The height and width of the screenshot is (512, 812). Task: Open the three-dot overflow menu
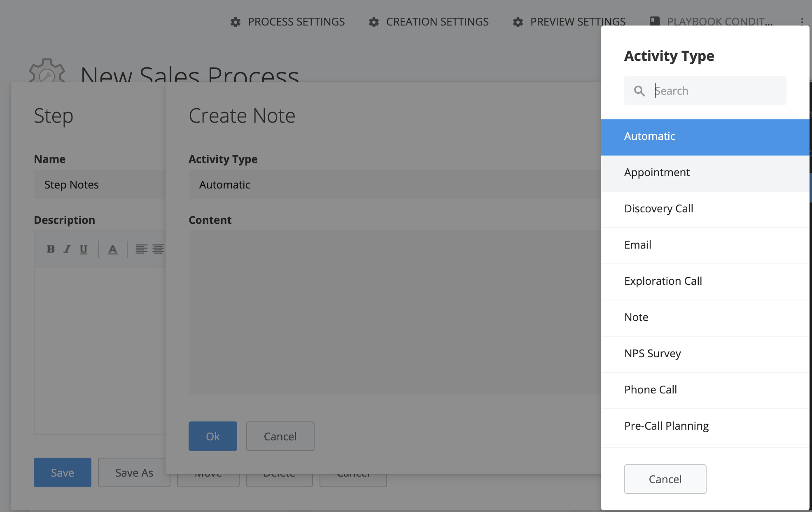(802, 22)
